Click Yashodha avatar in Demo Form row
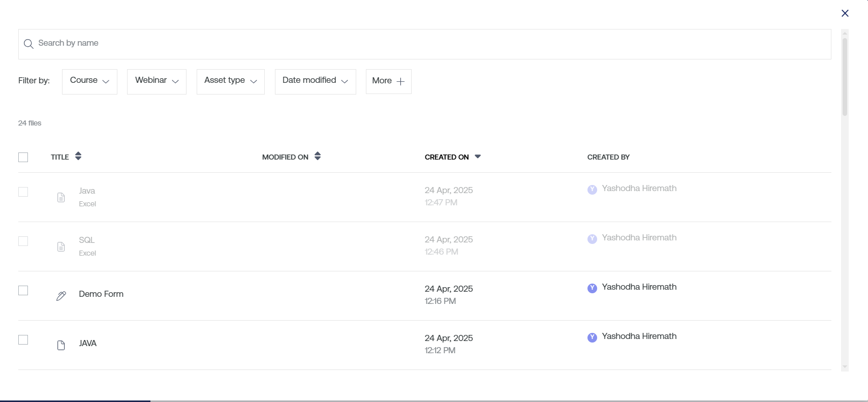Viewport: 868px width, 402px height. tap(592, 288)
